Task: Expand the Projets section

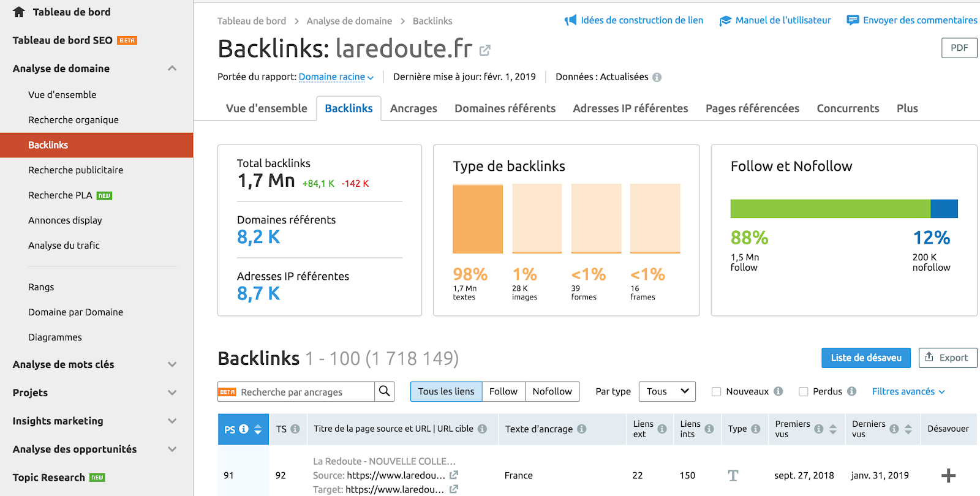Action: point(172,393)
